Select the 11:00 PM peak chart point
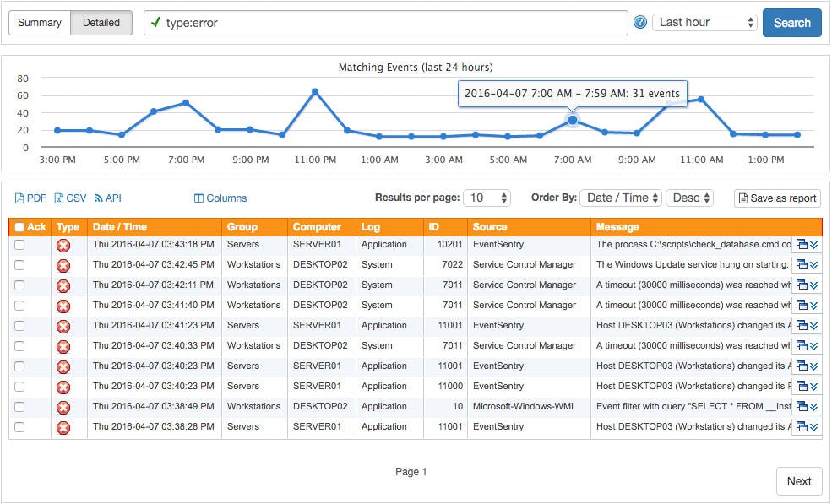832x504 pixels. pyautogui.click(x=315, y=92)
